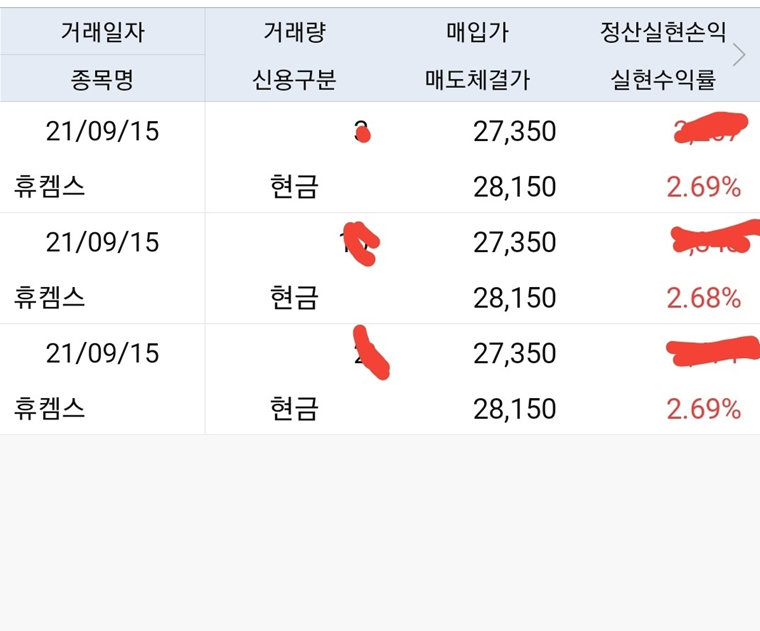Viewport: 760px width, 631px height.
Task: Select the 27,350 purchase price in first row
Action: tap(514, 132)
